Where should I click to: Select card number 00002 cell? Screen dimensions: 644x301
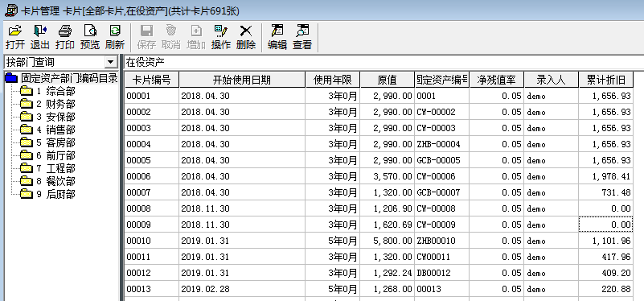tap(152, 112)
